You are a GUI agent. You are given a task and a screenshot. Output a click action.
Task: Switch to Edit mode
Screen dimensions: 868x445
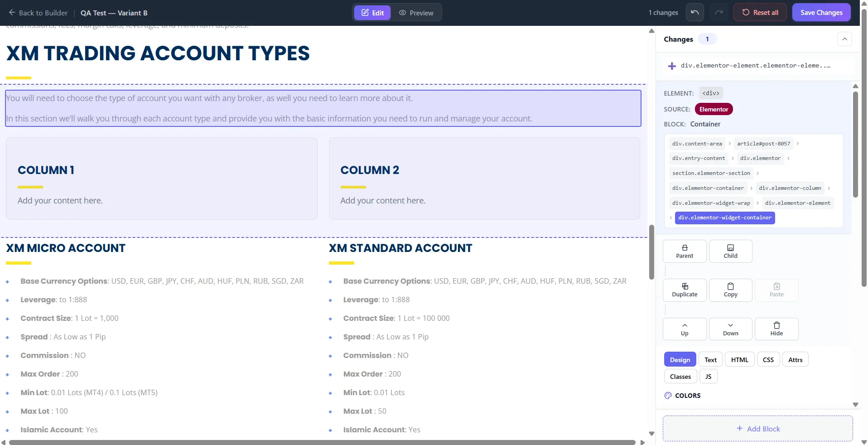pos(372,13)
